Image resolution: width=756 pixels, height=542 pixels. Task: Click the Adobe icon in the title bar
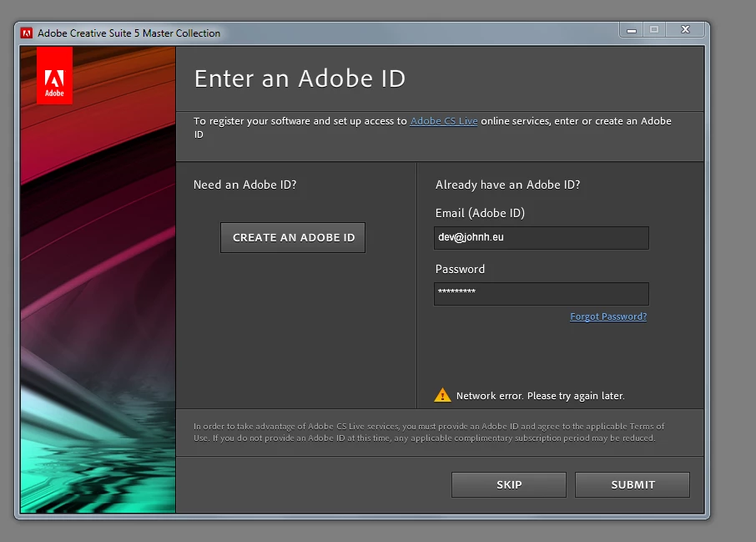(x=27, y=33)
